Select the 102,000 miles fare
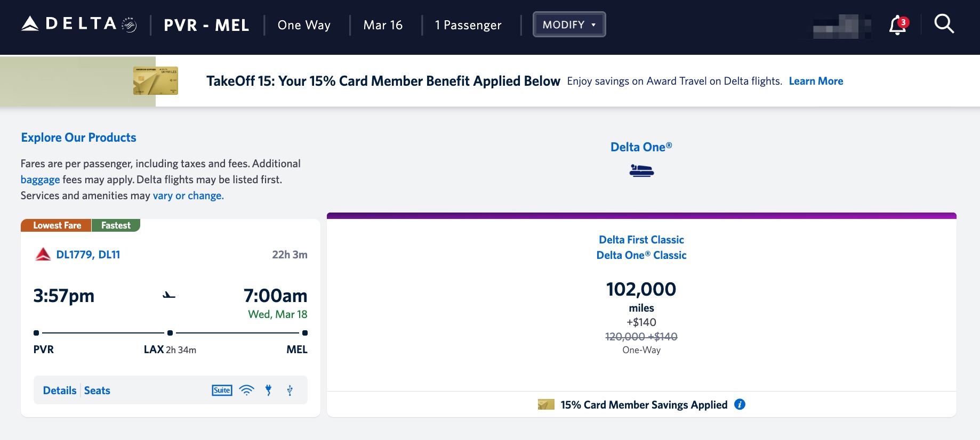980x440 pixels. tap(641, 289)
